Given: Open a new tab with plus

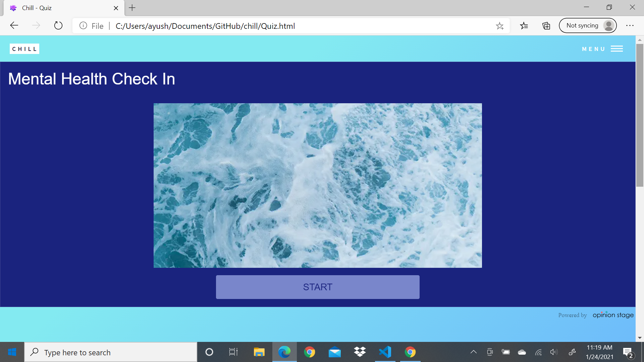Looking at the screenshot, I should pyautogui.click(x=132, y=8).
